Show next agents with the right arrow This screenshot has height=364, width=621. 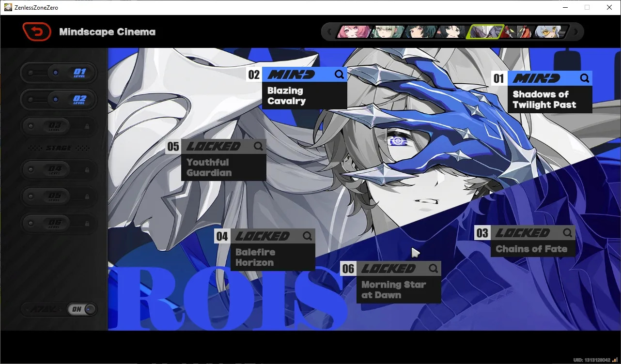point(576,32)
